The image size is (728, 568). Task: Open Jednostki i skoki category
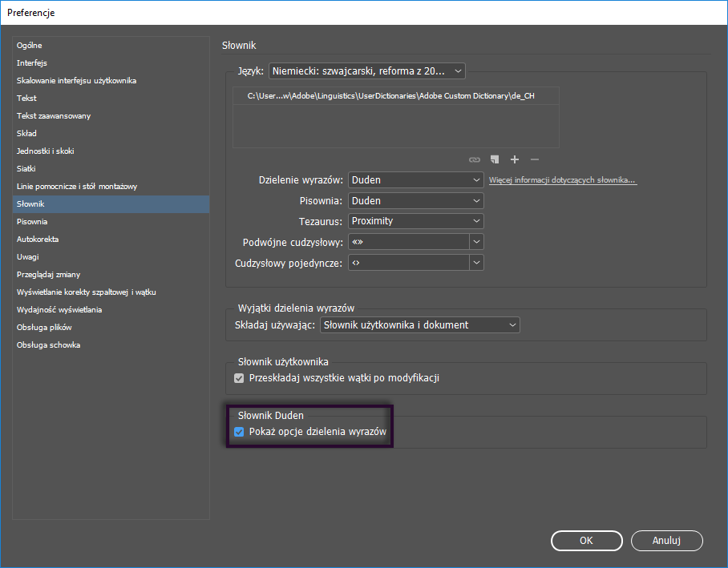click(111, 151)
